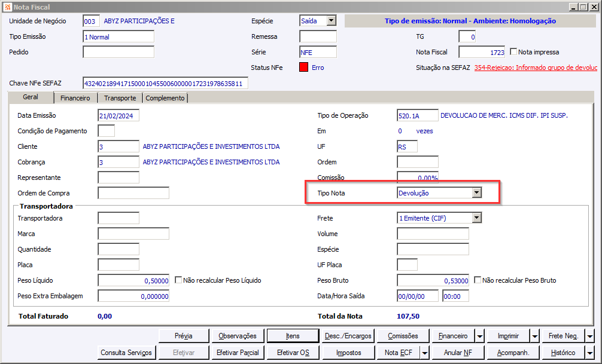Open the Impostos button
This screenshot has width=602, height=364.
(348, 353)
